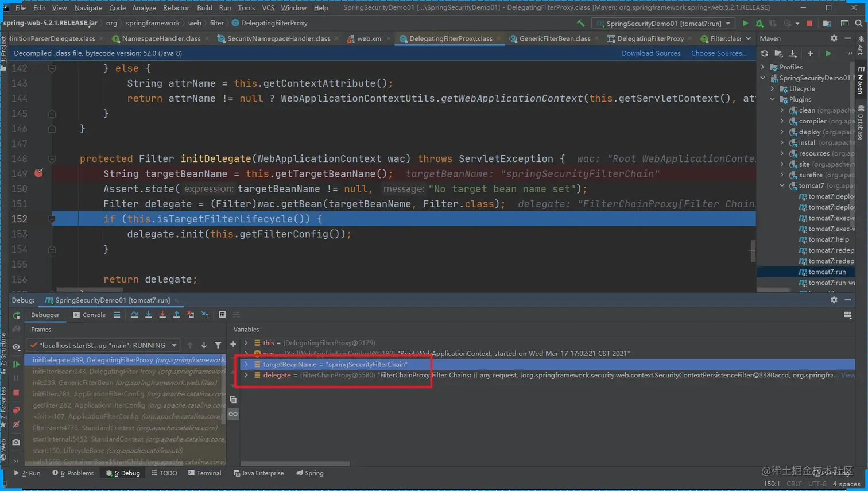Select filterStart:4775 StandardContext frame
Viewport: 868px width, 491px height.
tap(125, 428)
